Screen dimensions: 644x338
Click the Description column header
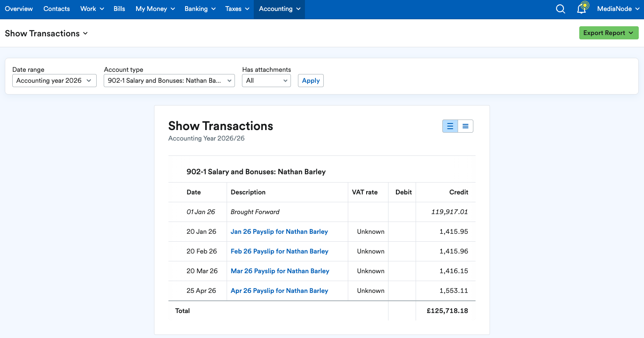pyautogui.click(x=248, y=192)
